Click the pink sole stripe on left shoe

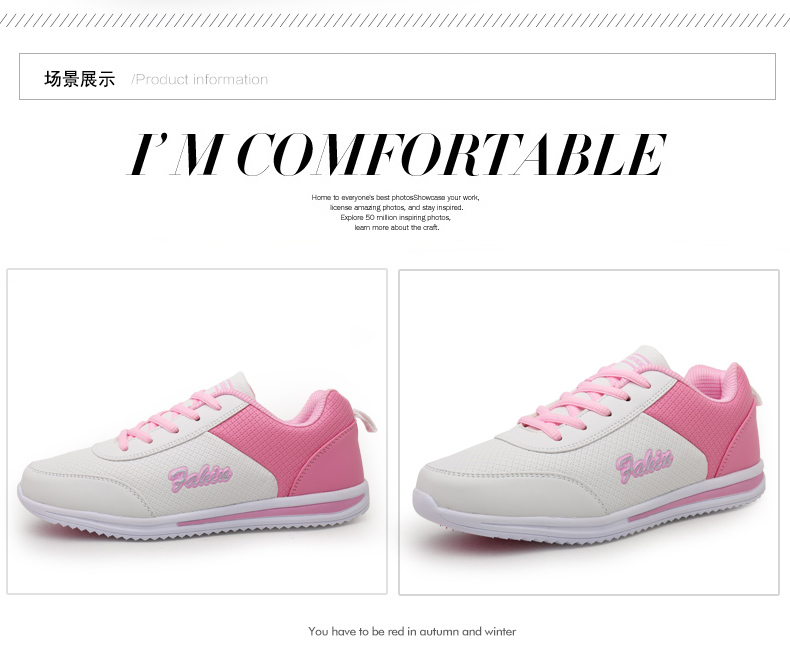[271, 511]
